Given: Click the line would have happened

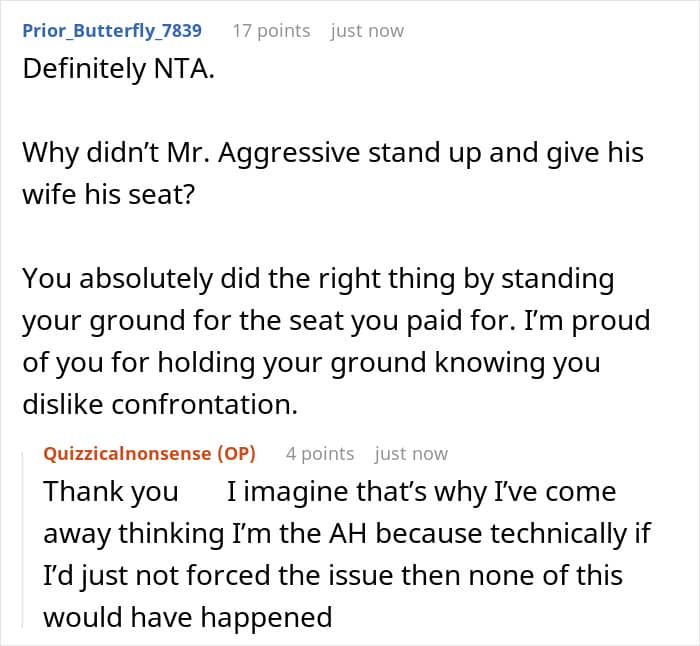Looking at the screenshot, I should tap(188, 618).
